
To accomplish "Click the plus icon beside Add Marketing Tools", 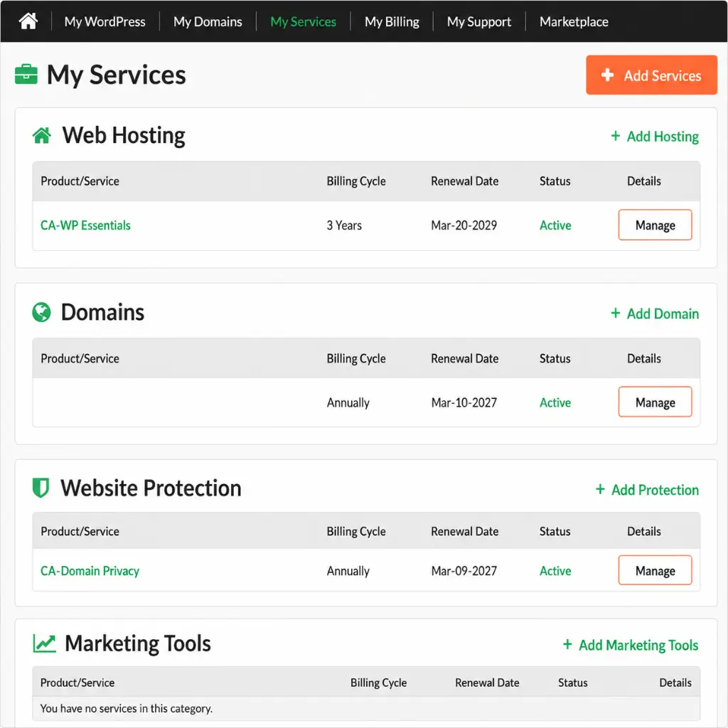I will point(567,644).
